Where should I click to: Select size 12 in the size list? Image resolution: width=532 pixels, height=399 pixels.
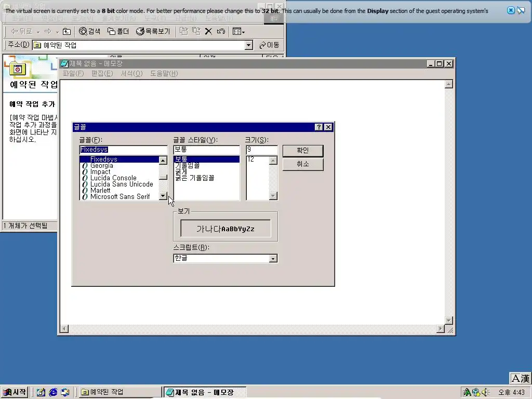258,159
